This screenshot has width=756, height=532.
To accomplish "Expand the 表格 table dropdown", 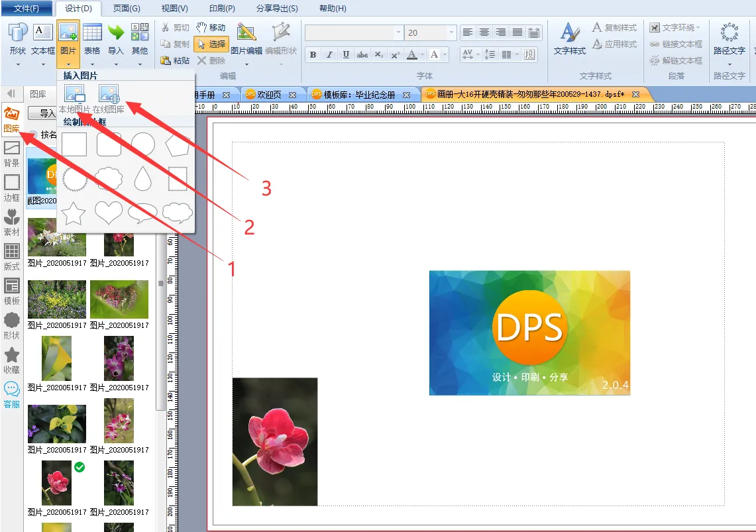I will tap(92, 64).
